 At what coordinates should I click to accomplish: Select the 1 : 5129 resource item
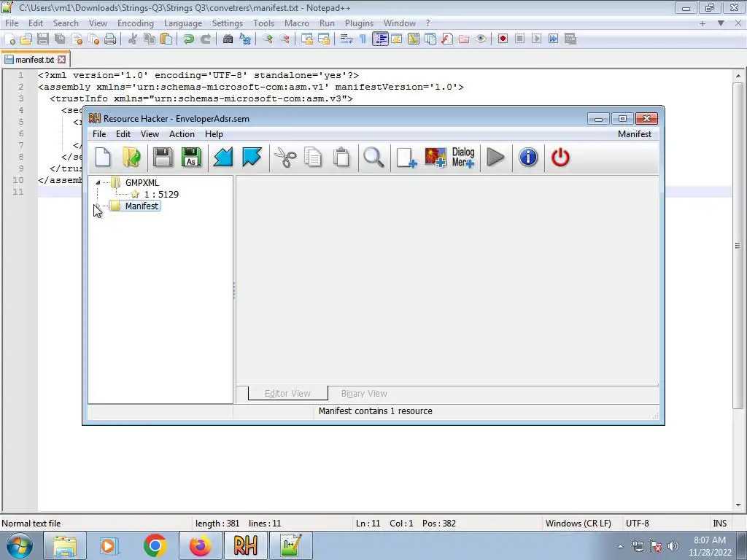tap(161, 194)
